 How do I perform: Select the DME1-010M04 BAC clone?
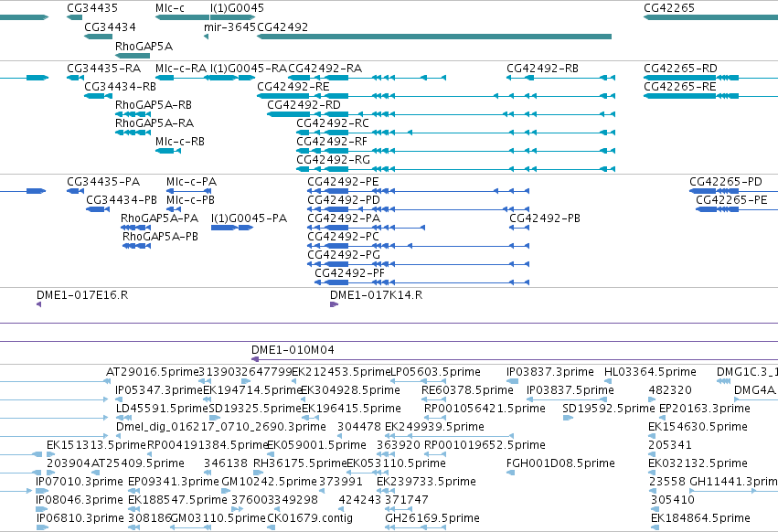tap(515, 359)
